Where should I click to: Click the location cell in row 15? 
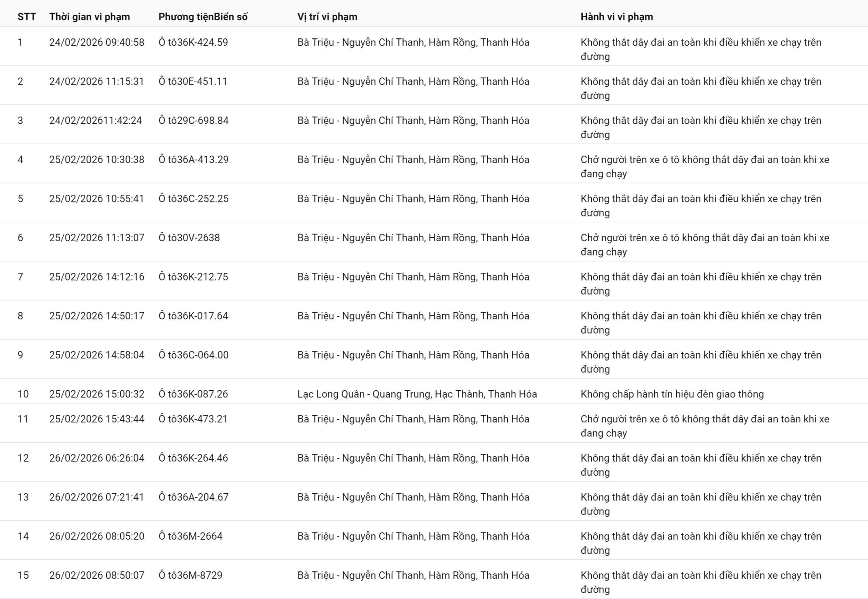(x=413, y=575)
